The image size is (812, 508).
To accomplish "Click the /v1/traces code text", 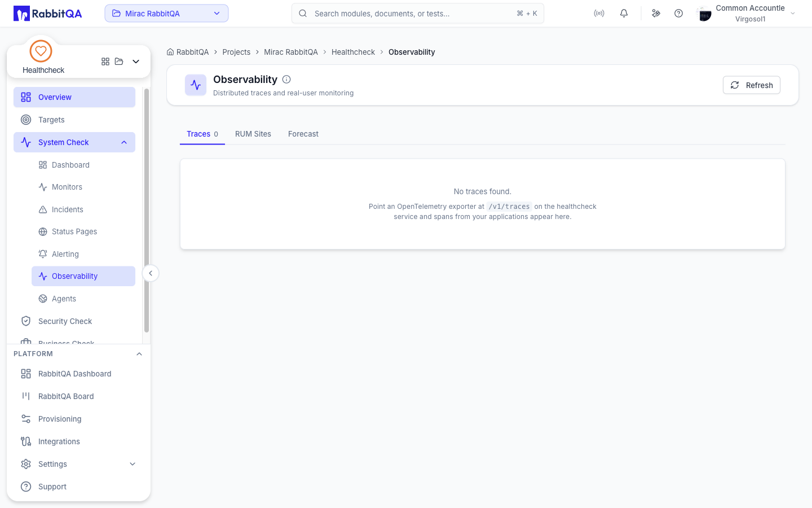I will tap(509, 207).
